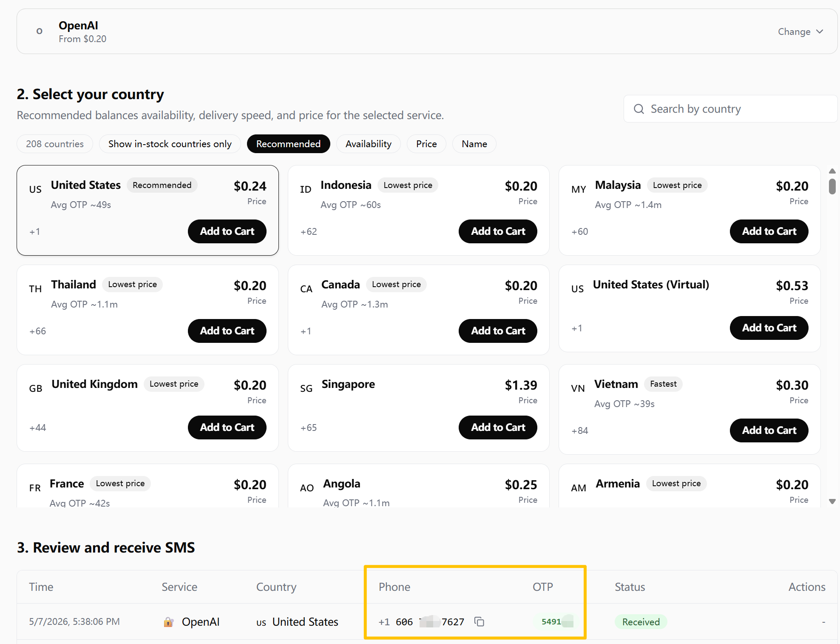Screen dimensions: 840x644
Task: Add United States (Virtual) to cart
Action: click(769, 328)
